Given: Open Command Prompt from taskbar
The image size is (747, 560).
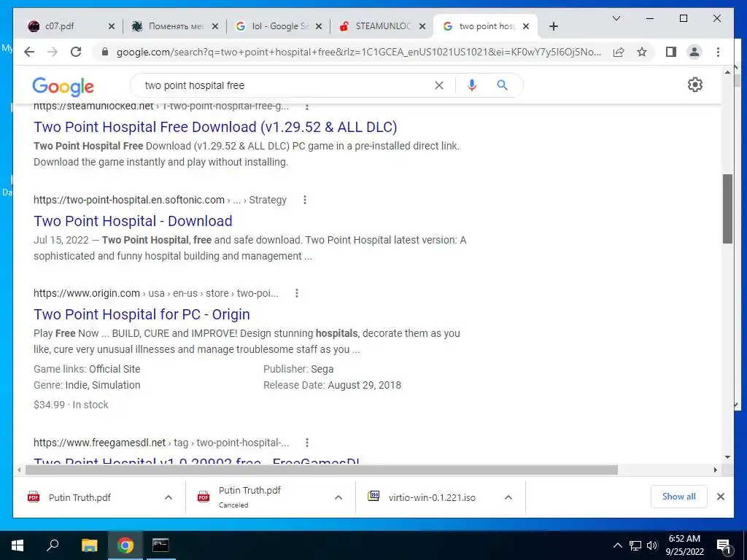Looking at the screenshot, I should point(160,545).
